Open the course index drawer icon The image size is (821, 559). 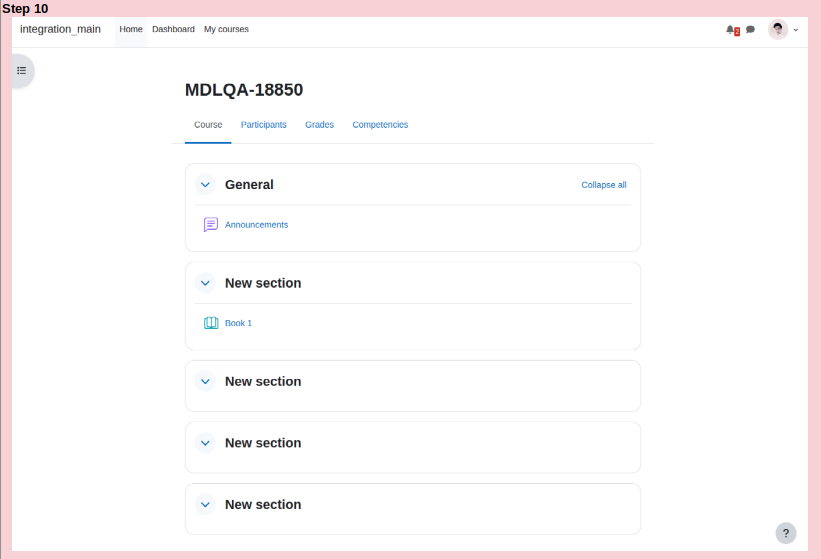tap(21, 71)
